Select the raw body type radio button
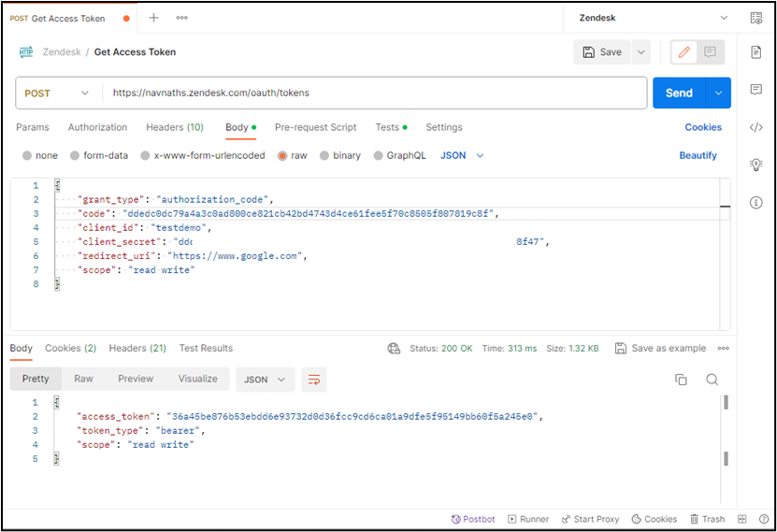 (282, 156)
